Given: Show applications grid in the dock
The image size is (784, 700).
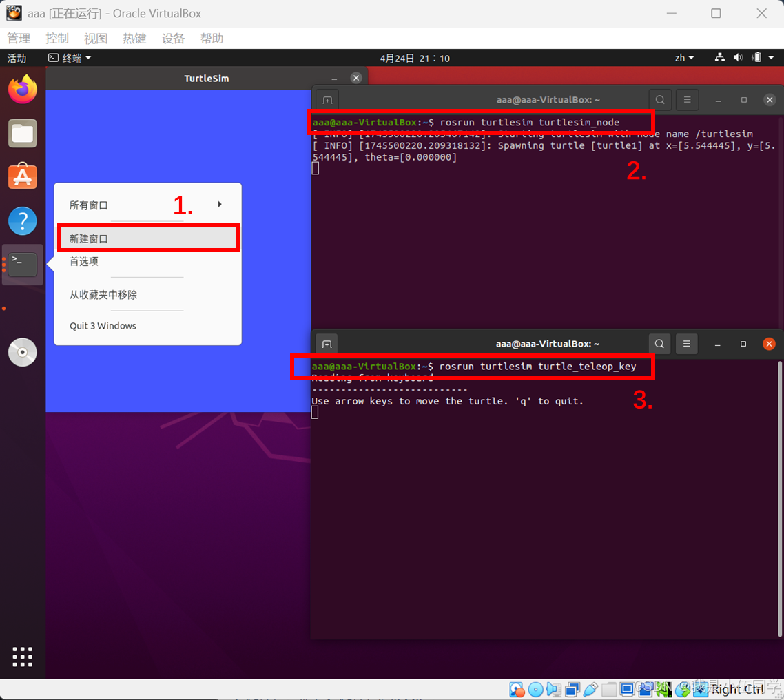Looking at the screenshot, I should pos(23,657).
